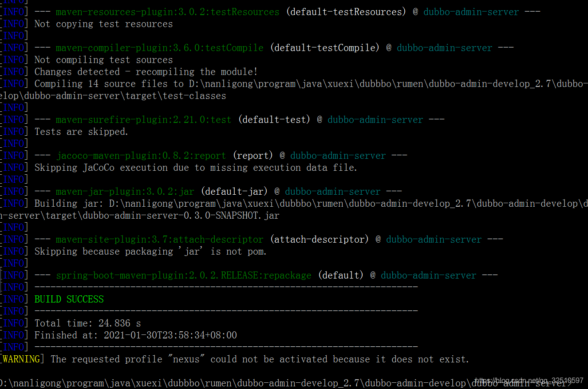
Task: Click the Not copying test resources line
Action: tap(103, 24)
